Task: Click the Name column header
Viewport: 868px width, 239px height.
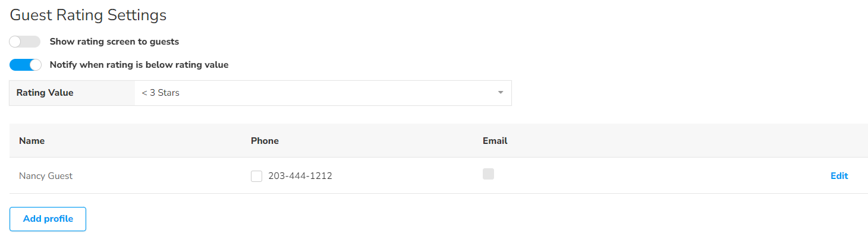Action: (x=32, y=141)
